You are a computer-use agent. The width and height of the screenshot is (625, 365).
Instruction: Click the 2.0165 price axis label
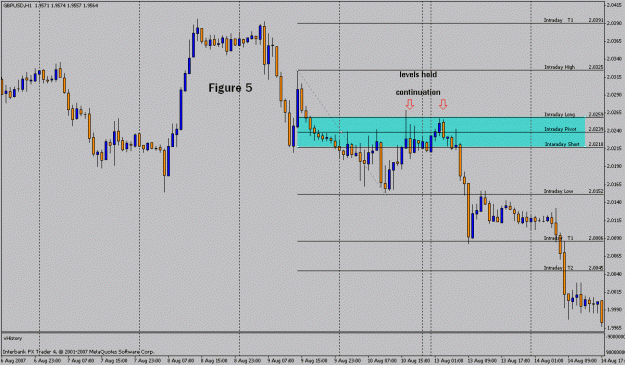pos(614,184)
